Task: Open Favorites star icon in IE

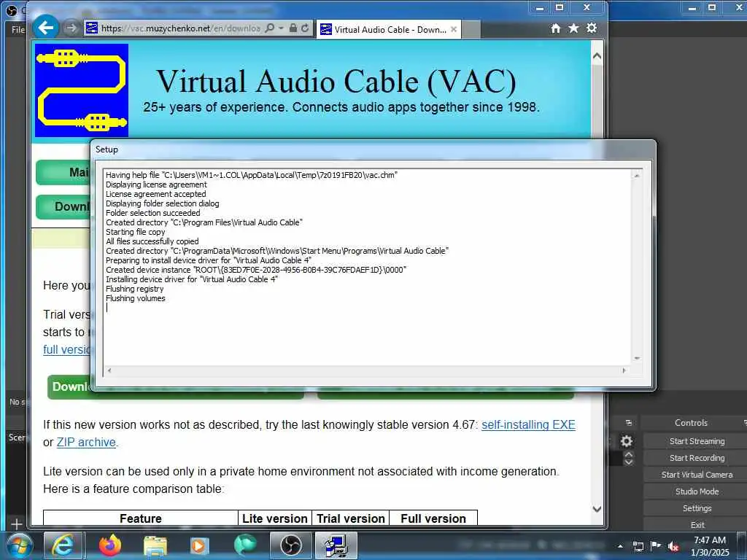Action: coord(573,28)
